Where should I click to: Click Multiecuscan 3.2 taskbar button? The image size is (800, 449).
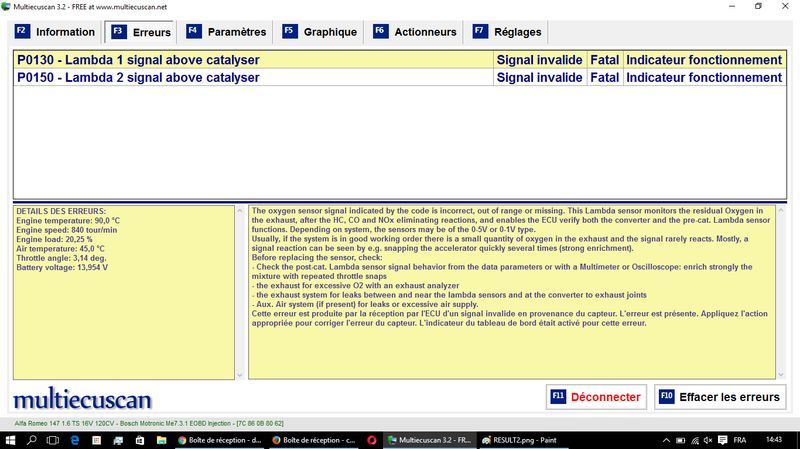(x=430, y=440)
